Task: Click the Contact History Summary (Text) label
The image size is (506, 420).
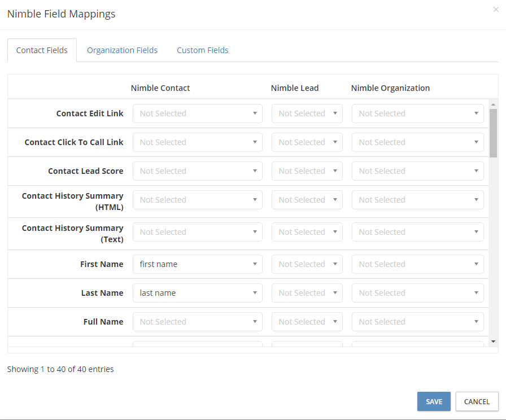Action: (73, 234)
